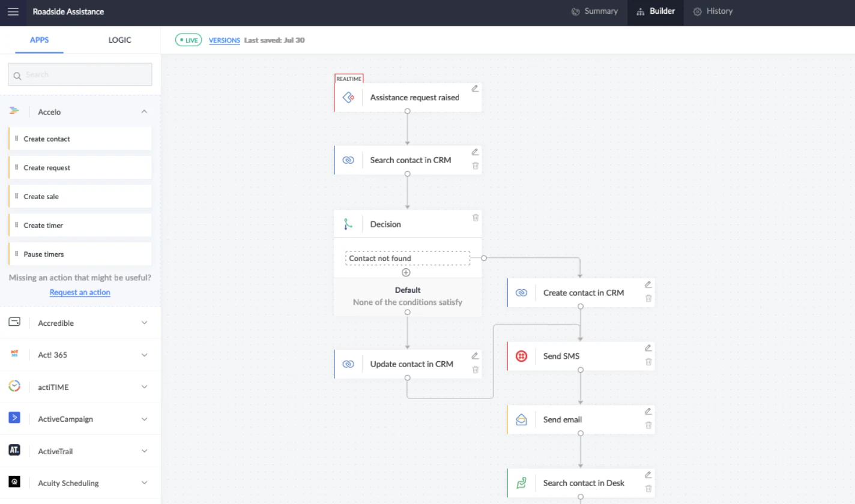Viewport: 855px width, 504px height.
Task: Open the History tab
Action: click(x=713, y=11)
